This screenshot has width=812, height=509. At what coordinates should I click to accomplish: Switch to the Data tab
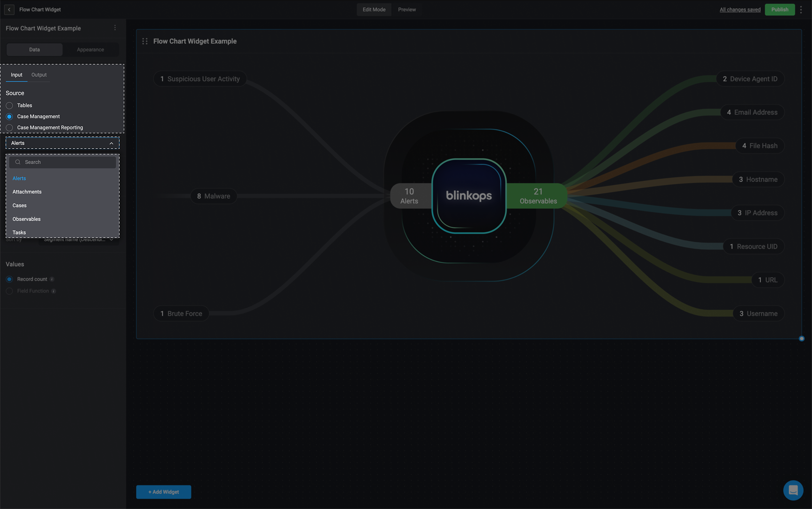click(x=34, y=49)
